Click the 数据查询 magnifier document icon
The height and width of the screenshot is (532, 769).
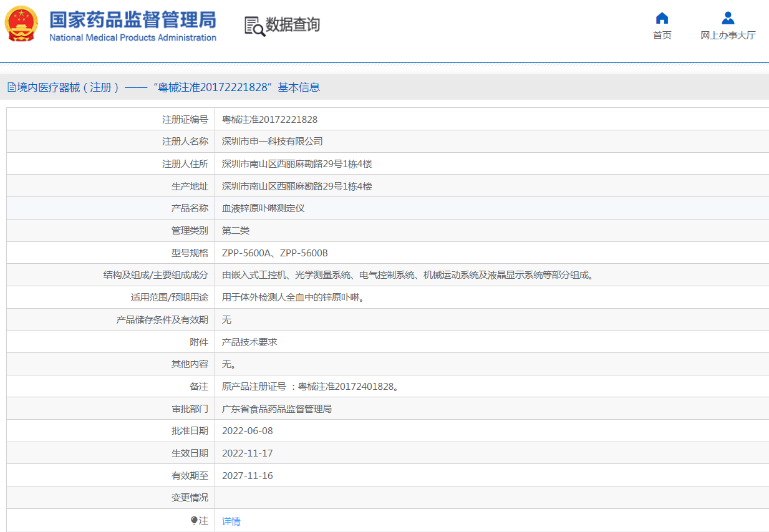tap(254, 26)
